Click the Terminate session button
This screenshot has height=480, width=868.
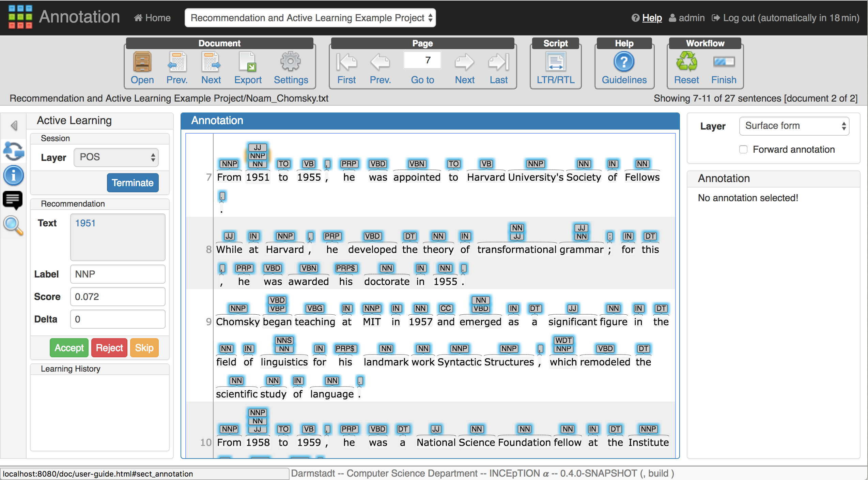133,183
